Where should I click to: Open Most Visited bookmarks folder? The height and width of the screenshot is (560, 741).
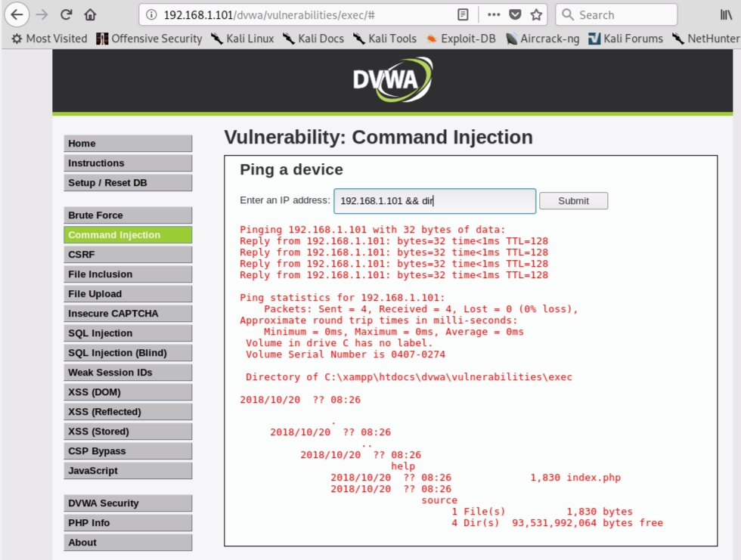point(50,39)
